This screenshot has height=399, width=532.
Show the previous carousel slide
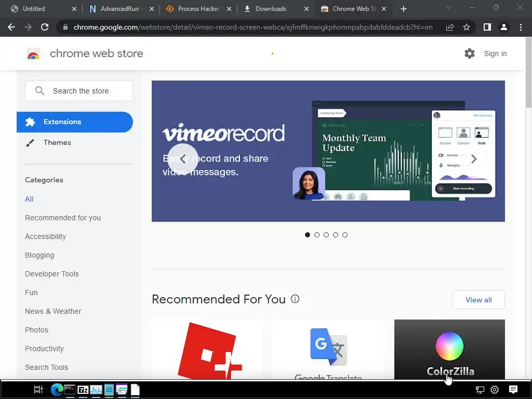(183, 158)
